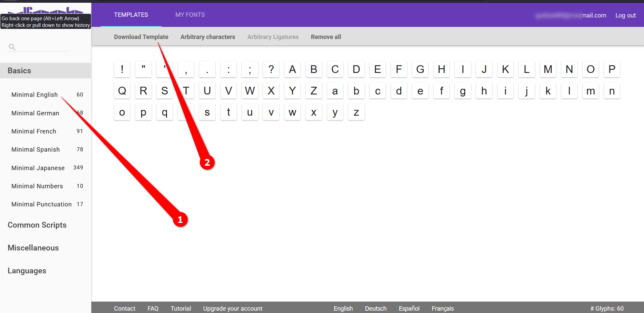The image size is (644, 313).
Task: Click the account email in header
Action: [x=571, y=15]
